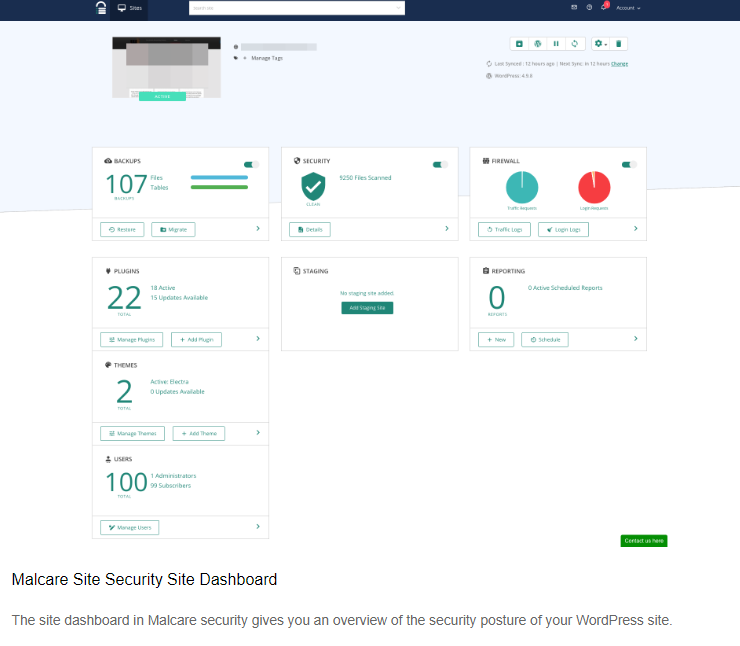The image size is (740, 646).
Task: Expand the Plugins card arrow
Action: click(257, 339)
